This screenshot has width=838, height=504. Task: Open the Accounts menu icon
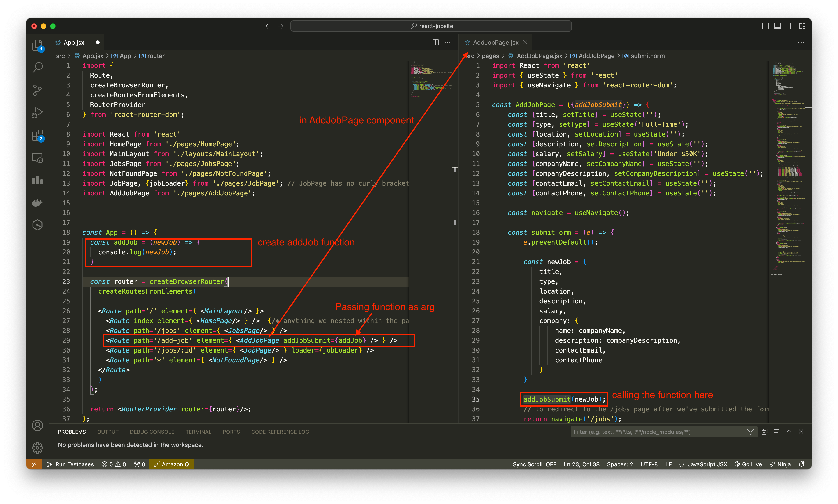37,425
